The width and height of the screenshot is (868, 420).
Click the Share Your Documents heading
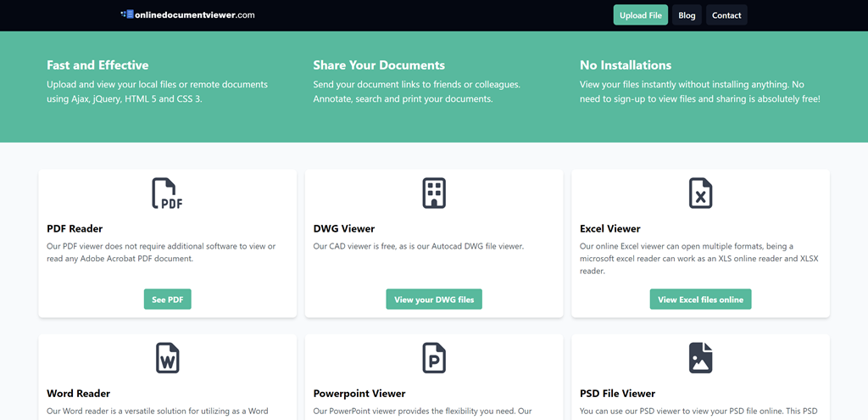pyautogui.click(x=378, y=65)
